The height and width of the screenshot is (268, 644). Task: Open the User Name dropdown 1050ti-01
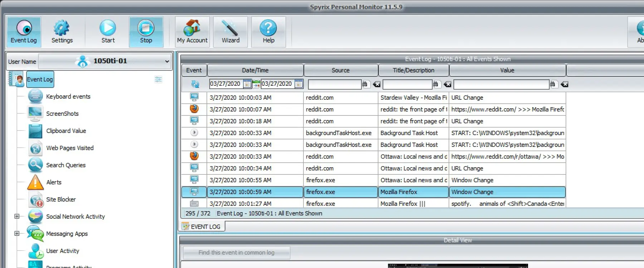105,61
